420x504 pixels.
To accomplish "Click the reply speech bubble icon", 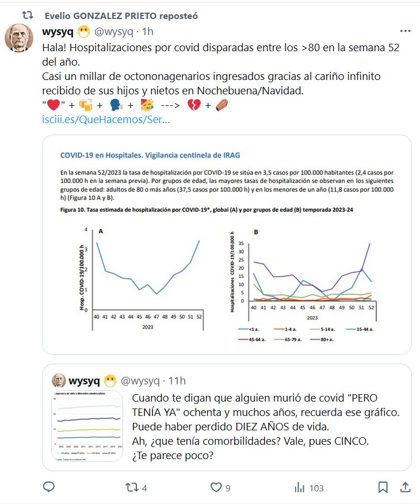I will click(49, 487).
